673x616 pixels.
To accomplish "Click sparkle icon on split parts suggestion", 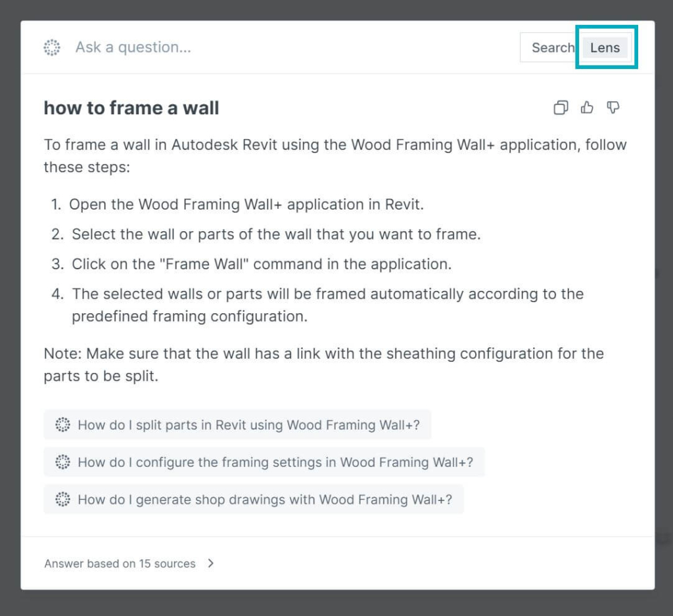I will coord(62,425).
